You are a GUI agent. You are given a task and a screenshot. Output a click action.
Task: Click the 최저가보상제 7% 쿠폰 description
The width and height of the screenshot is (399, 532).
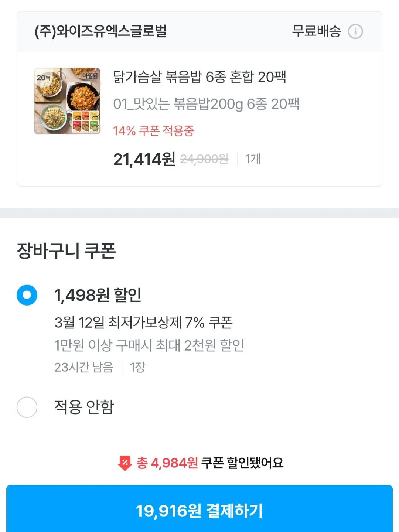point(143,323)
